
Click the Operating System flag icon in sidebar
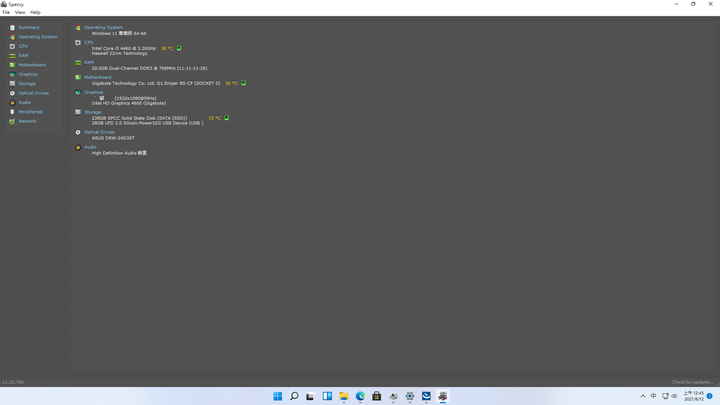coord(12,37)
